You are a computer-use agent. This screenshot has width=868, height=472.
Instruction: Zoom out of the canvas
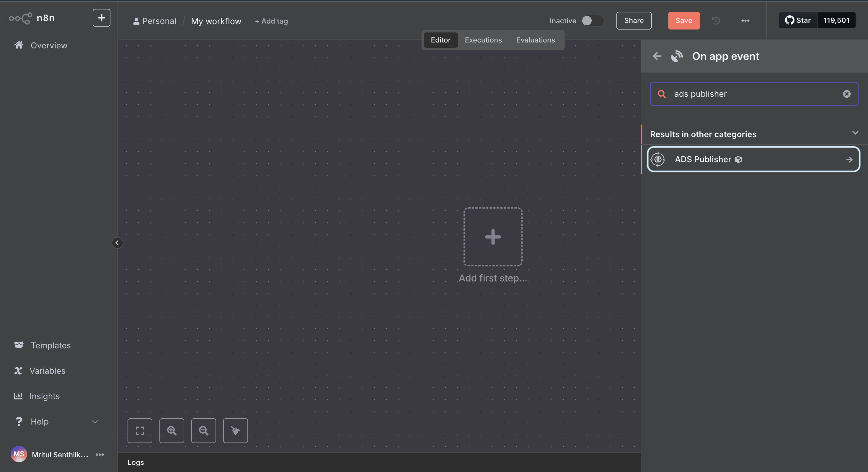point(203,431)
